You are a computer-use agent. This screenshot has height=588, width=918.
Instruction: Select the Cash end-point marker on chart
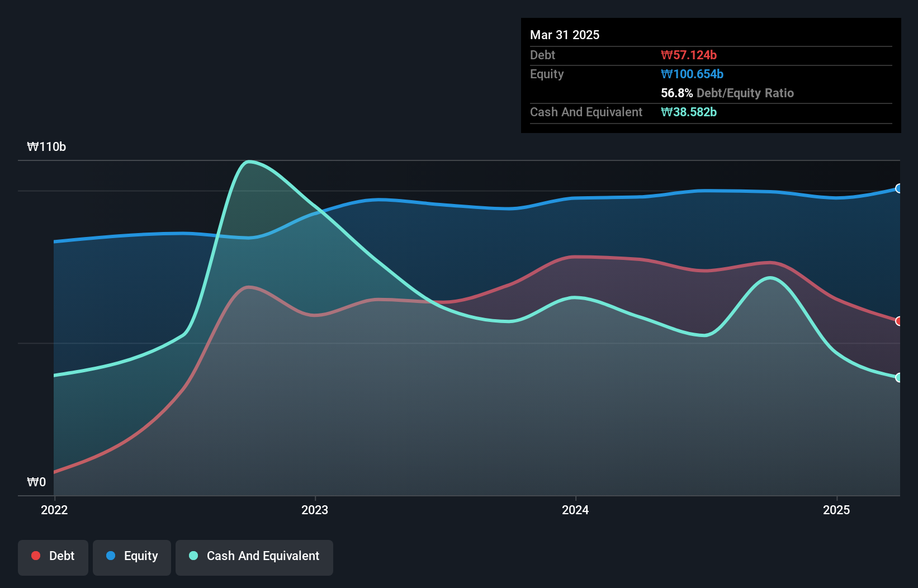[898, 377]
